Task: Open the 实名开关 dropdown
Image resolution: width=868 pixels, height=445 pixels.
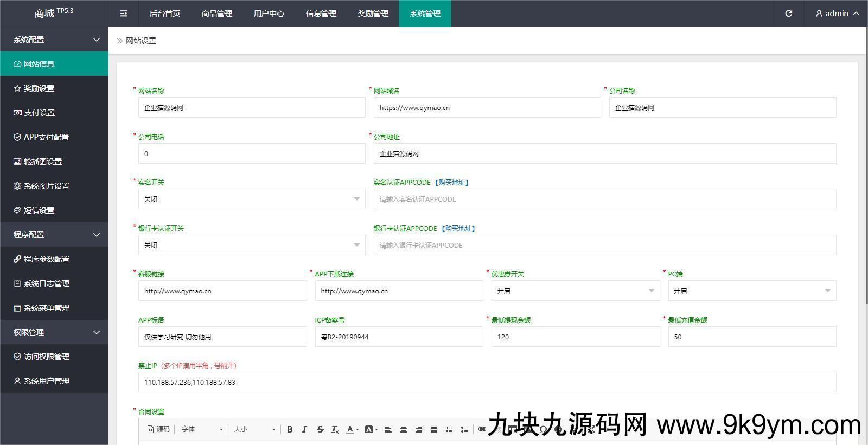Action: click(x=251, y=199)
